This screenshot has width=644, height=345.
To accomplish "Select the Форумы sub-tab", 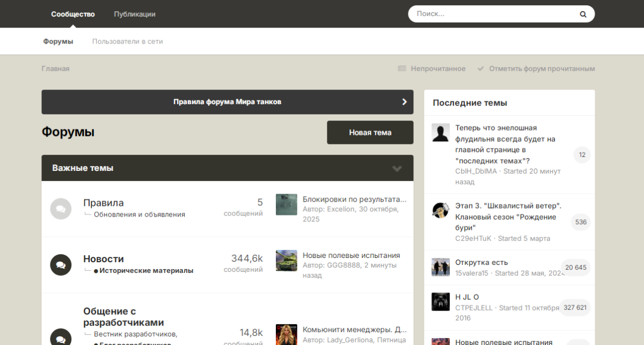I will coord(58,41).
